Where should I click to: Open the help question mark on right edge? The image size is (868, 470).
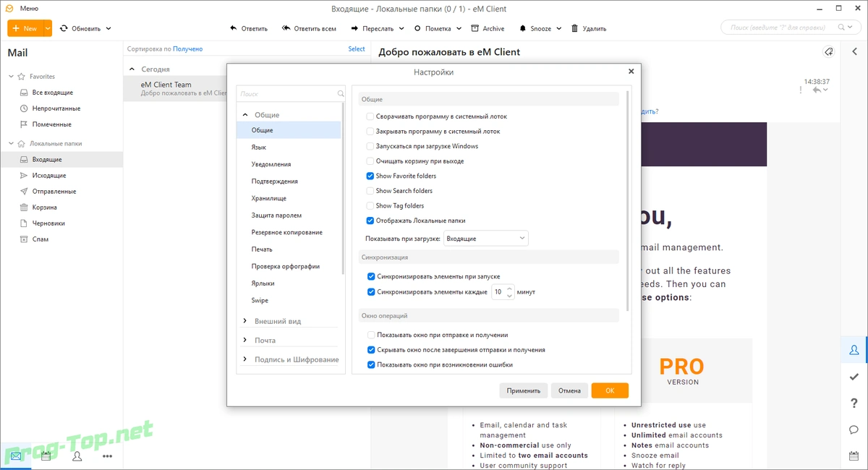[854, 403]
